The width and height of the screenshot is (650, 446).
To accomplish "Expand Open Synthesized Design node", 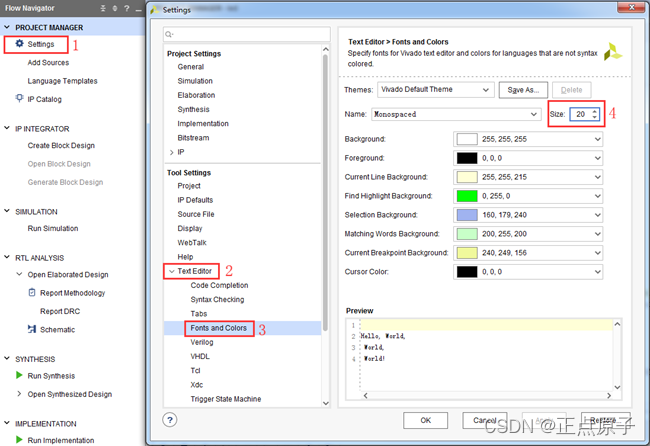I will tap(19, 393).
